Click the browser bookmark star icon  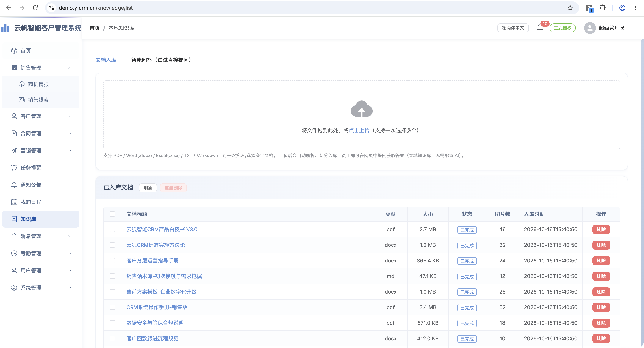[570, 8]
